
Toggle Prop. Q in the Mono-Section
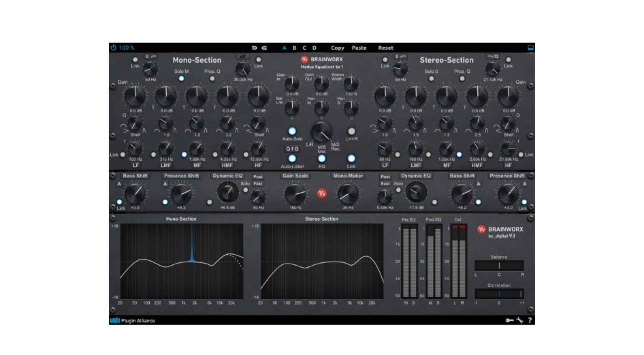212,79
